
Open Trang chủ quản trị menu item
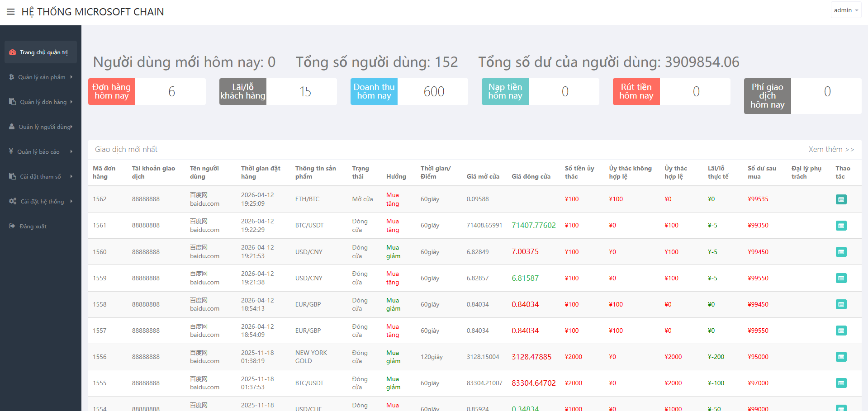[x=41, y=52]
